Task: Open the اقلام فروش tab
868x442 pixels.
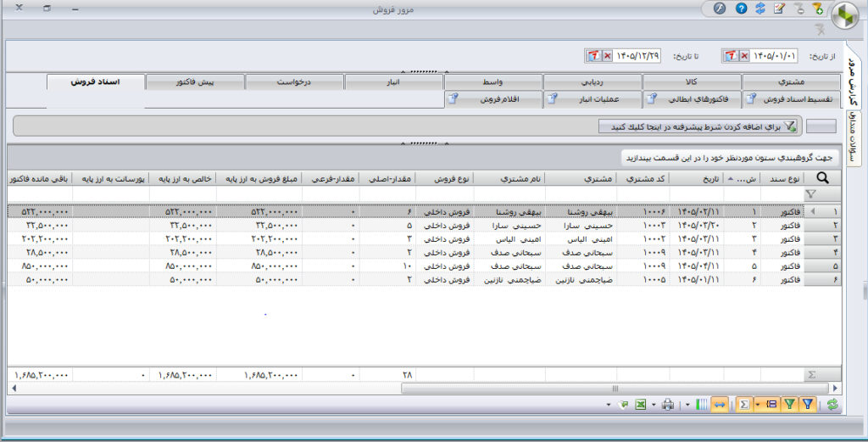Action: coord(492,99)
